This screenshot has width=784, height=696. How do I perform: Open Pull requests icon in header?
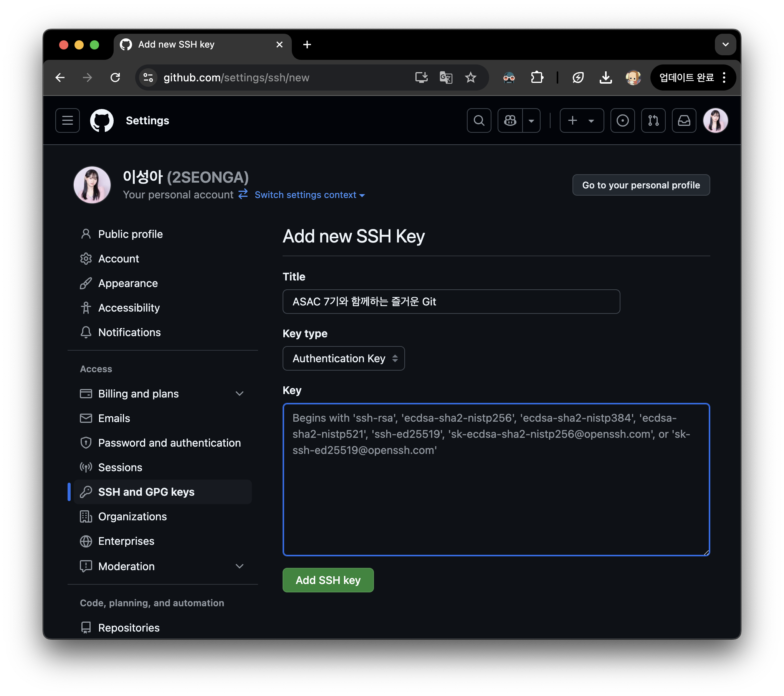point(653,120)
